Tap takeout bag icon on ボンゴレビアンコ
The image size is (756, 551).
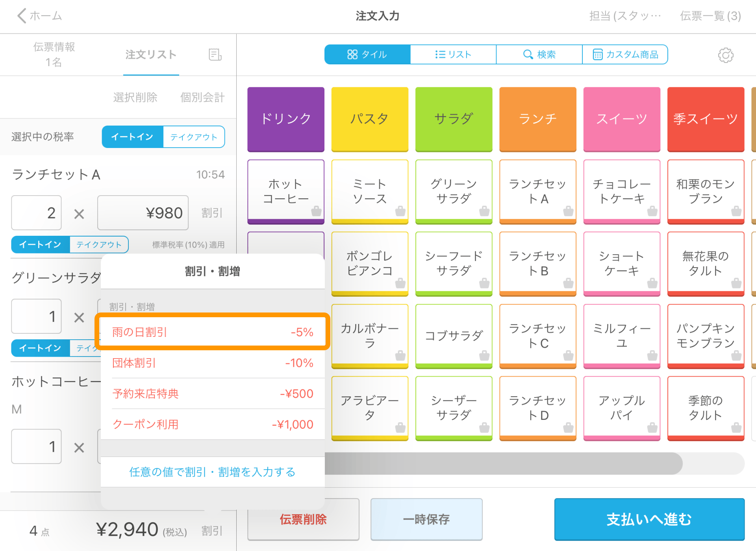400,283
